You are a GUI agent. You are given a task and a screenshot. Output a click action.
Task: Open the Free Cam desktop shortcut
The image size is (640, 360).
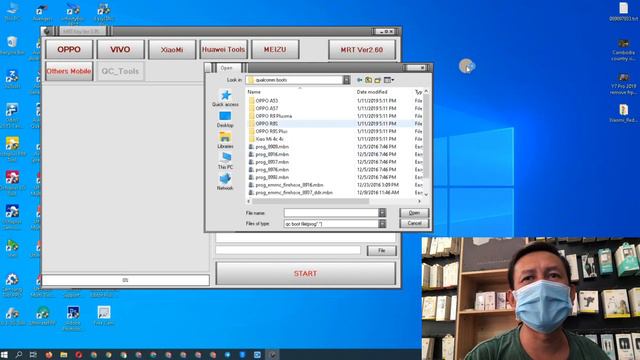(x=104, y=316)
